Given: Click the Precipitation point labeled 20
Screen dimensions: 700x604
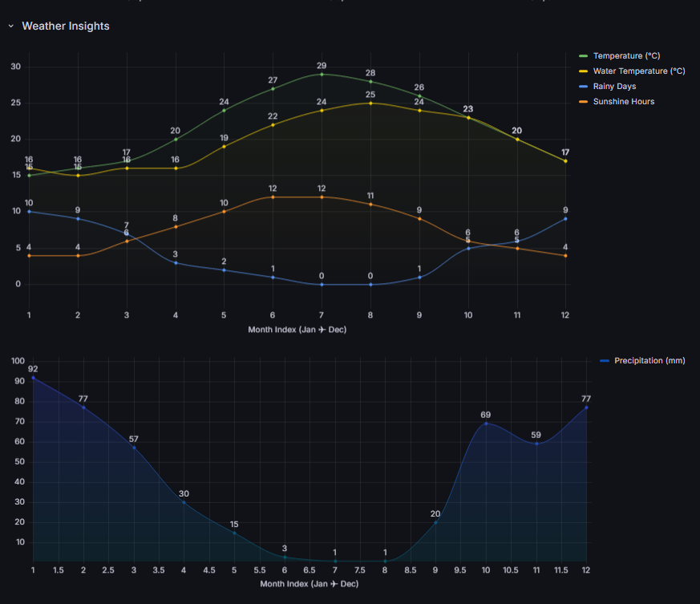Looking at the screenshot, I should (x=435, y=522).
